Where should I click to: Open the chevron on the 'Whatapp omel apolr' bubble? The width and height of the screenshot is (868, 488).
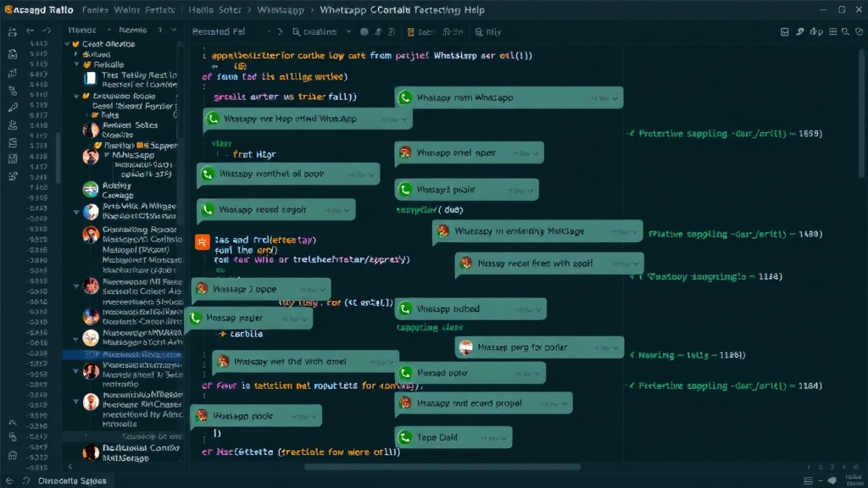click(x=536, y=153)
